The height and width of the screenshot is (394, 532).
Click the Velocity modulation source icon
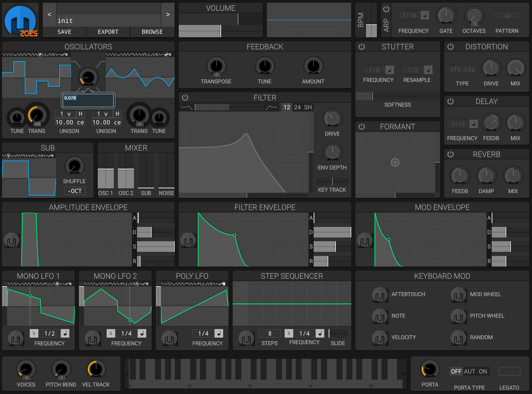[x=380, y=338]
